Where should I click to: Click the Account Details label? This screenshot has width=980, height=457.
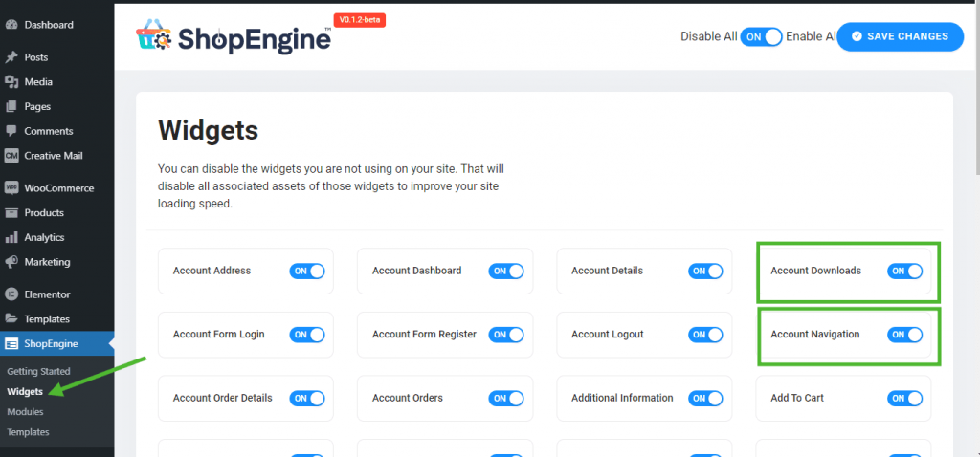[607, 271]
